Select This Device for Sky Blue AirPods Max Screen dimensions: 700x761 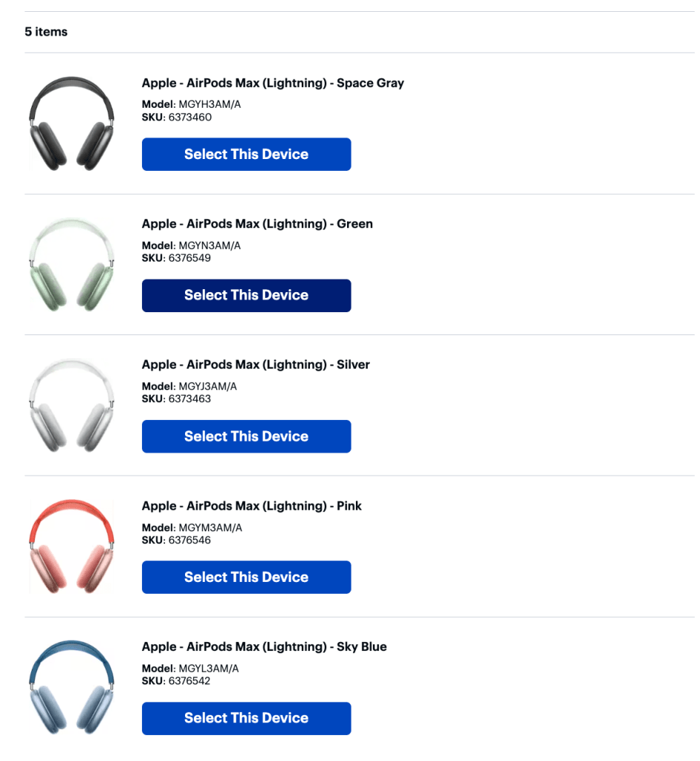246,719
